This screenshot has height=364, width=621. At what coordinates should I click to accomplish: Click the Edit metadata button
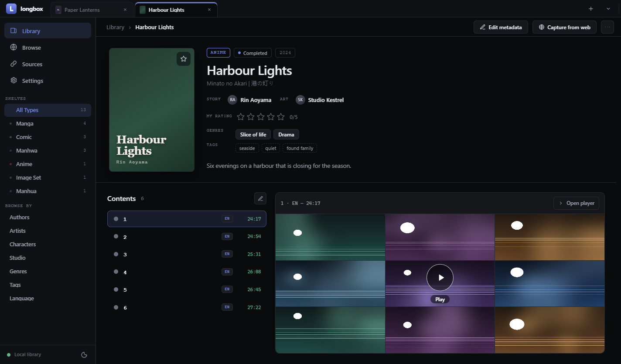[x=501, y=27]
